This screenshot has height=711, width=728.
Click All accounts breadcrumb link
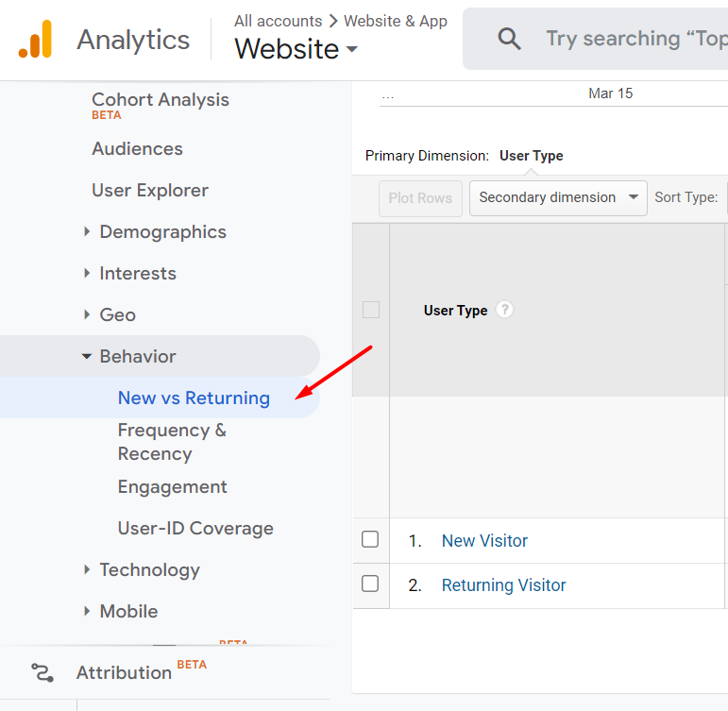click(278, 21)
